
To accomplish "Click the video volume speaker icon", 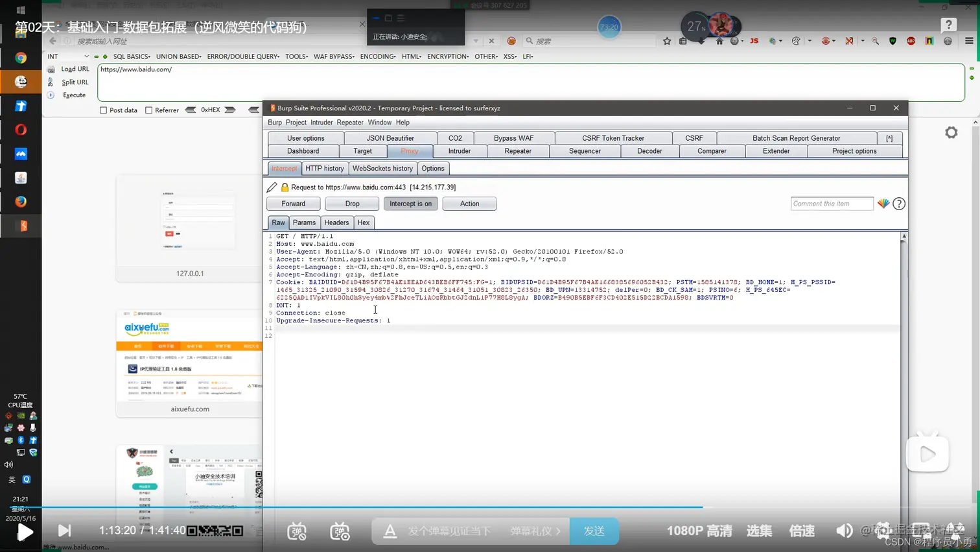I will point(844,531).
